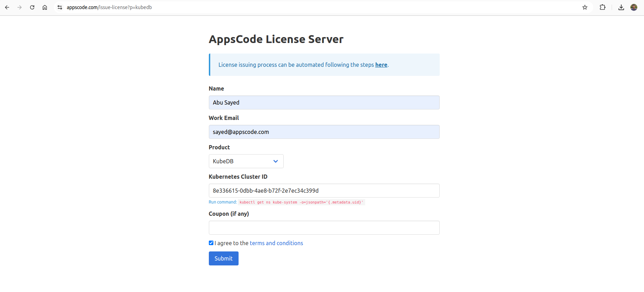This screenshot has width=644, height=292.
Task: Reload the current page
Action: click(x=32, y=7)
